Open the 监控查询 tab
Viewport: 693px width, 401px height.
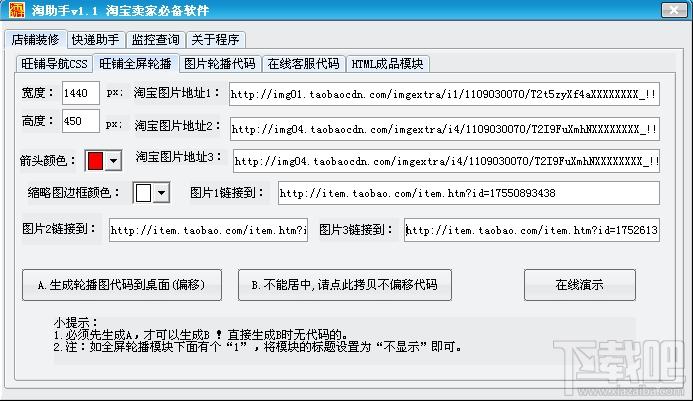[x=155, y=41]
